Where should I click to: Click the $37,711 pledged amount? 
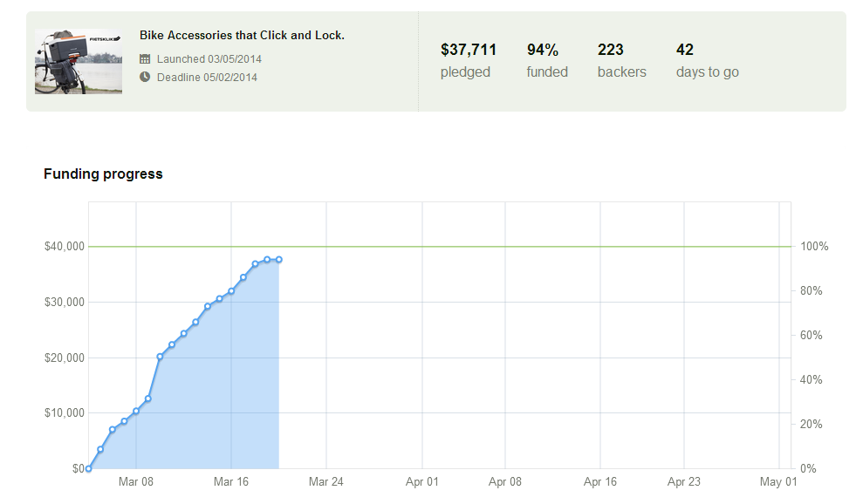click(469, 51)
